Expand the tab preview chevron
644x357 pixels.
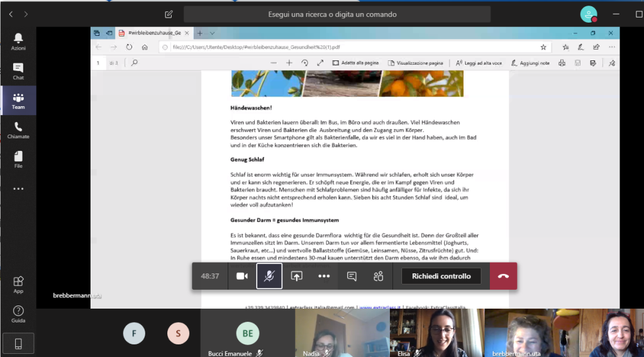coord(212,33)
